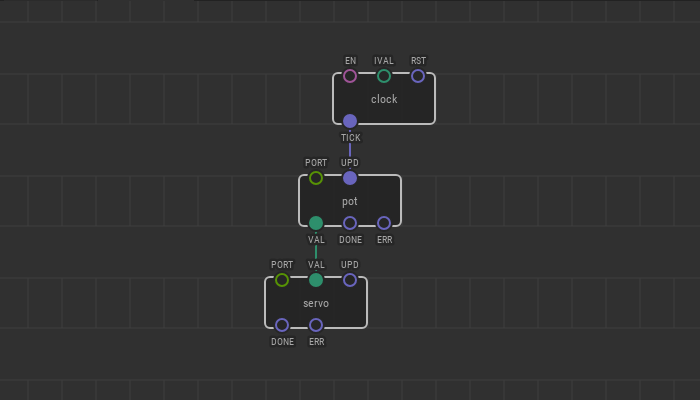700x400 pixels.
Task: Select the clock node by its label
Action: (384, 99)
